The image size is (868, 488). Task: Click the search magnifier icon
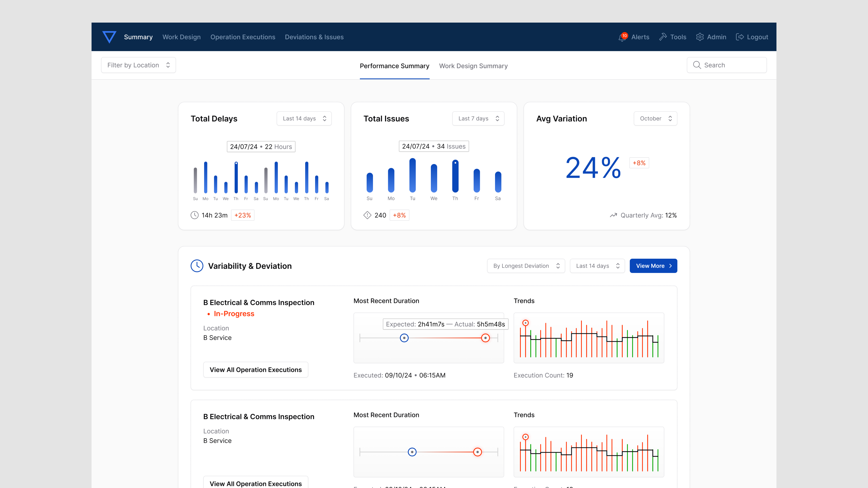697,65
